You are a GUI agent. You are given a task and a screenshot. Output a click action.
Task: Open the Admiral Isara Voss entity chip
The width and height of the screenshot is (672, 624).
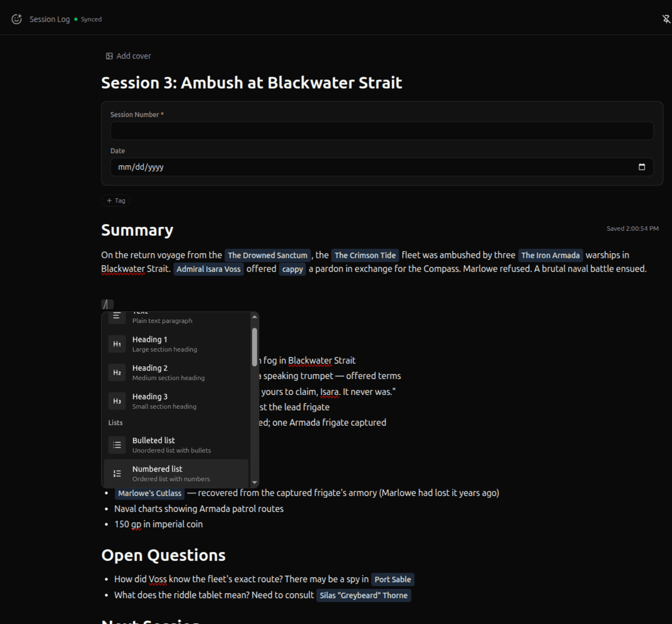pyautogui.click(x=209, y=269)
